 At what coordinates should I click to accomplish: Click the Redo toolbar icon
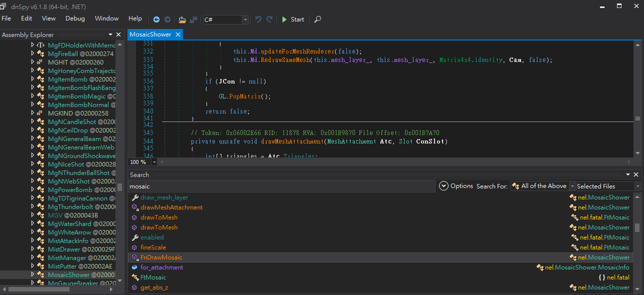coord(269,19)
